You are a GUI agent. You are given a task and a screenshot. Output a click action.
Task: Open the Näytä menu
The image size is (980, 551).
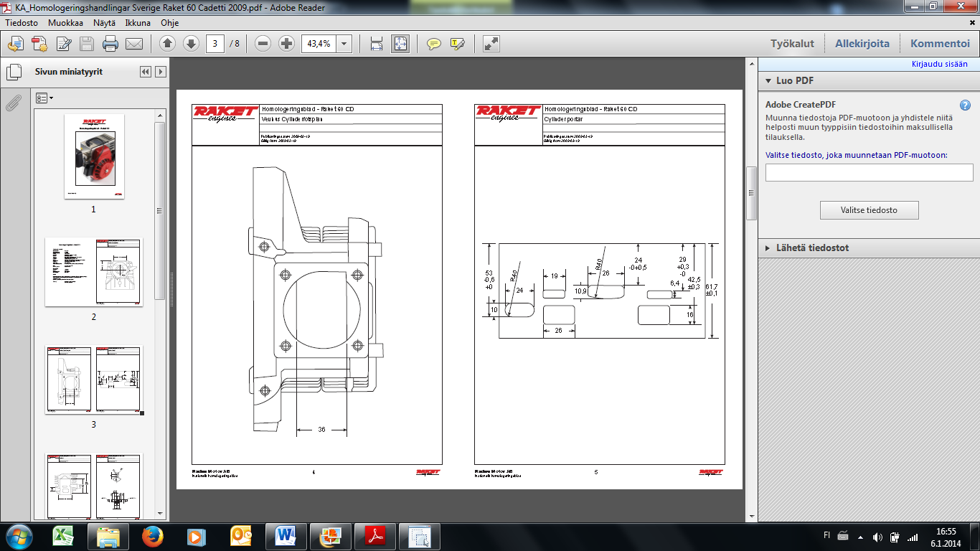click(x=104, y=22)
